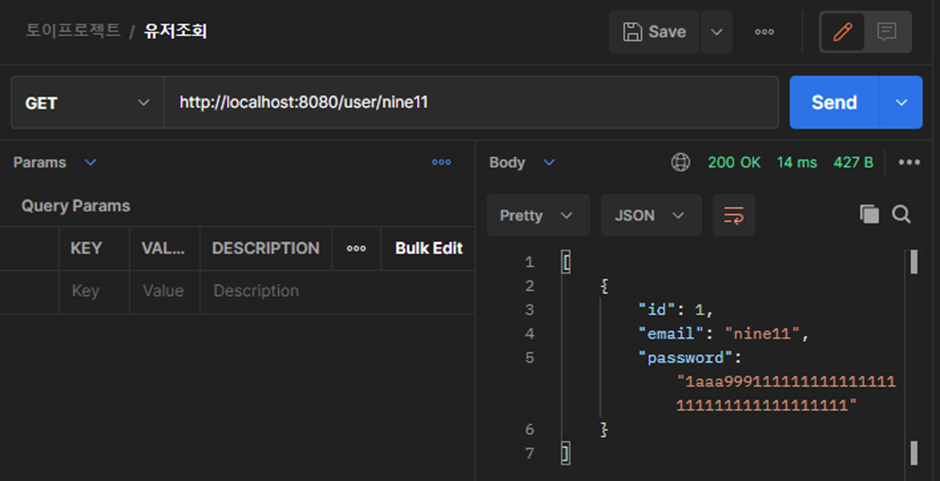Switch to edit mode pencil icon
Image resolution: width=940 pixels, height=481 pixels.
[842, 32]
